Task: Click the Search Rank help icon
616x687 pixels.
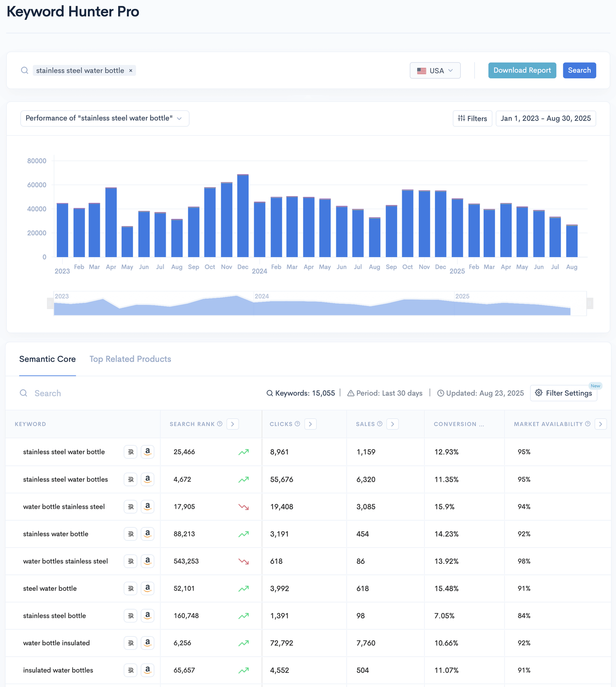Action: point(220,424)
